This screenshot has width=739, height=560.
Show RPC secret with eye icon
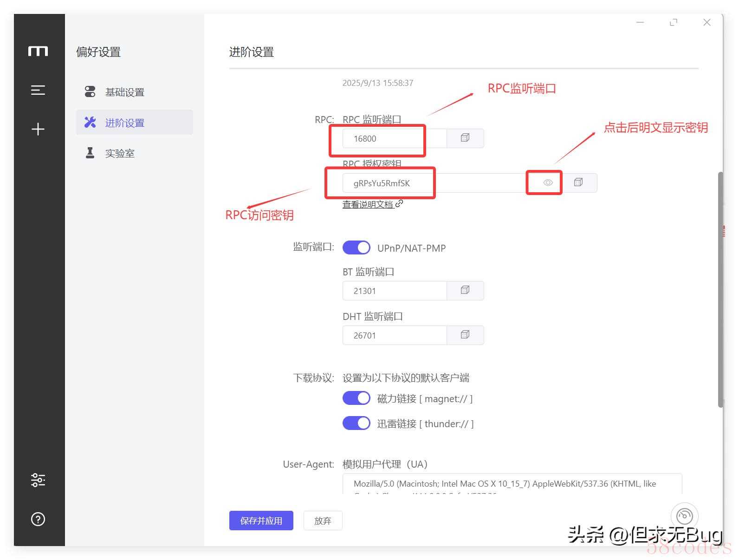pos(548,182)
